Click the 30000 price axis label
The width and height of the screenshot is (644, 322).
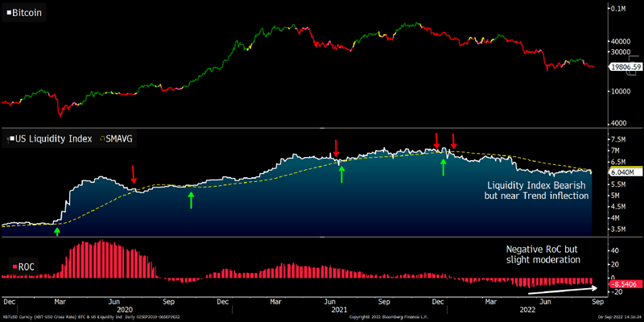pyautogui.click(x=620, y=52)
